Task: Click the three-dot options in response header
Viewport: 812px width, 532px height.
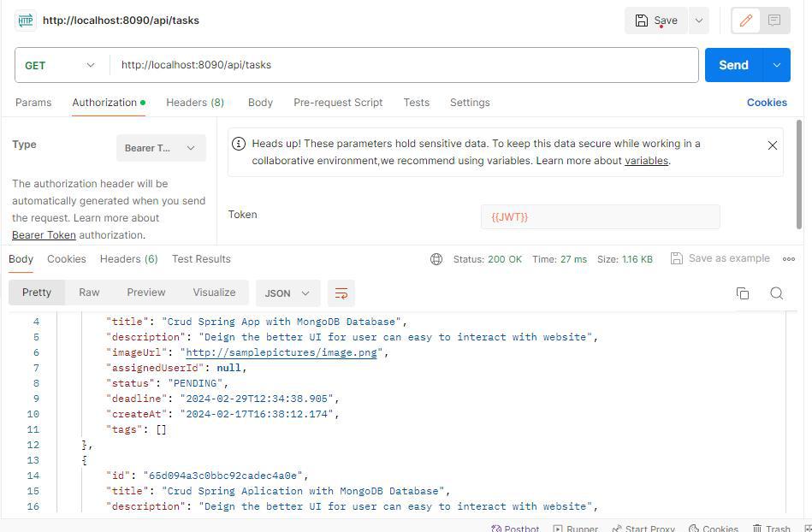Action: (x=788, y=258)
